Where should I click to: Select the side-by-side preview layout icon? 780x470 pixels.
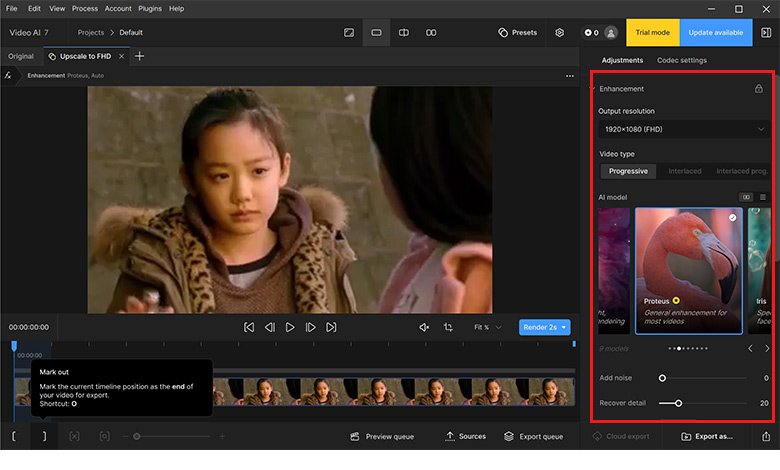point(431,32)
